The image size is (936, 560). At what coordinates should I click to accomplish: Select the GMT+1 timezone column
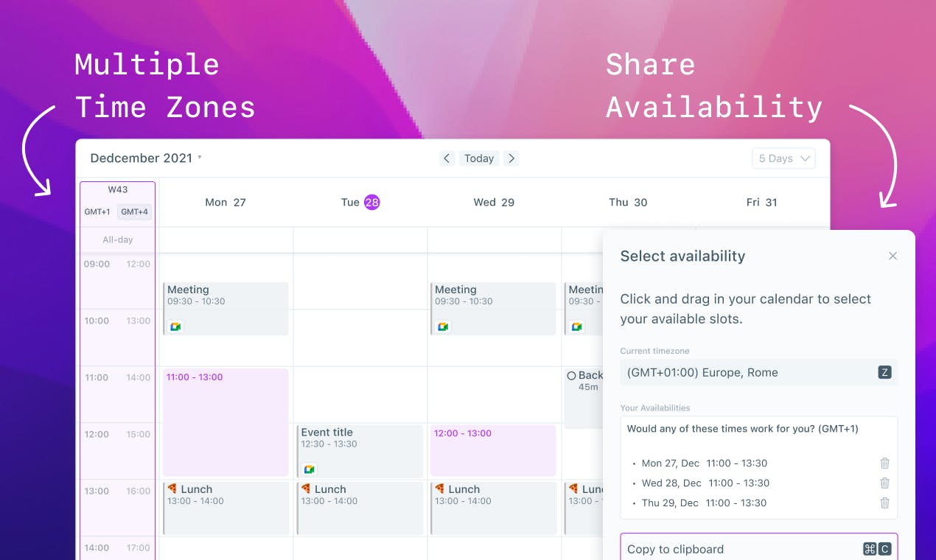click(x=97, y=211)
